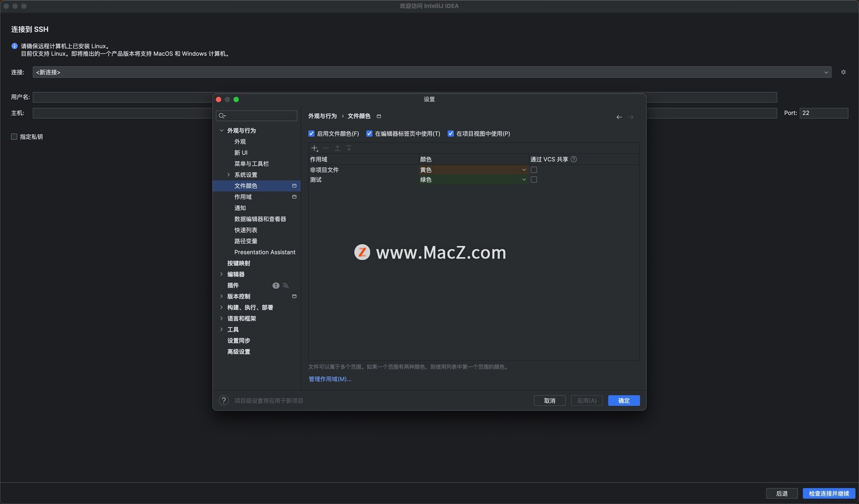Click the project-level icon next to 文件颜色 breadcrumb

tap(379, 116)
